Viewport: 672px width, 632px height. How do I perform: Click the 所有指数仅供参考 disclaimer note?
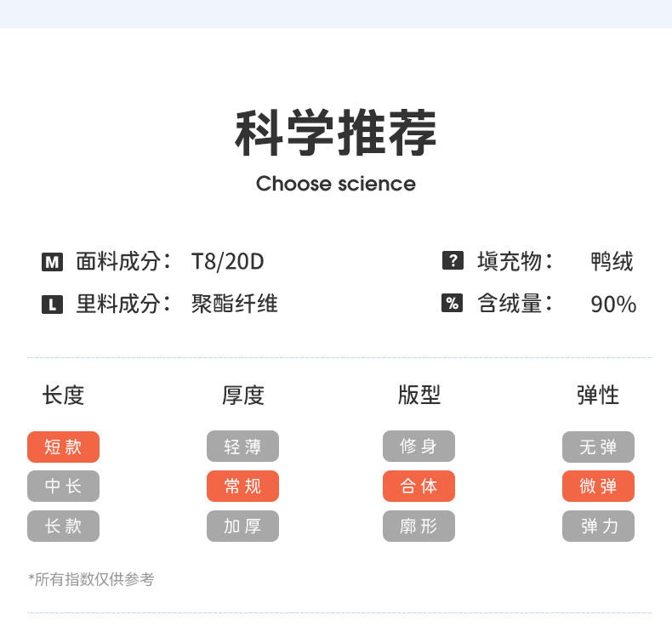[91, 579]
